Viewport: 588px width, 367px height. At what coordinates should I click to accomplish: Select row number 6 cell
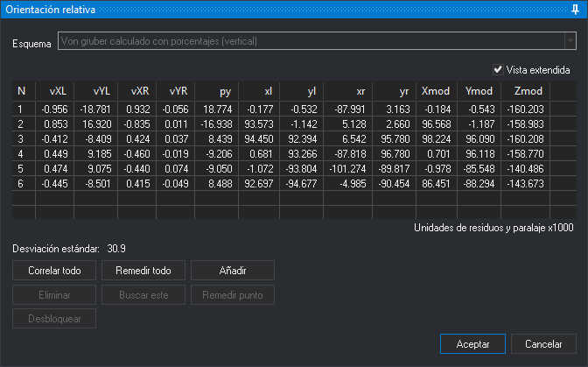point(24,184)
